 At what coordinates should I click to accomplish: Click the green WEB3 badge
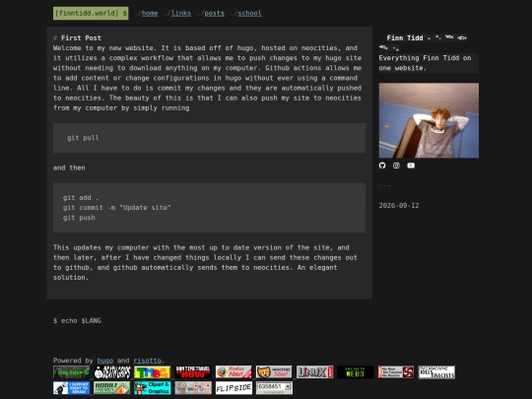[x=356, y=372]
